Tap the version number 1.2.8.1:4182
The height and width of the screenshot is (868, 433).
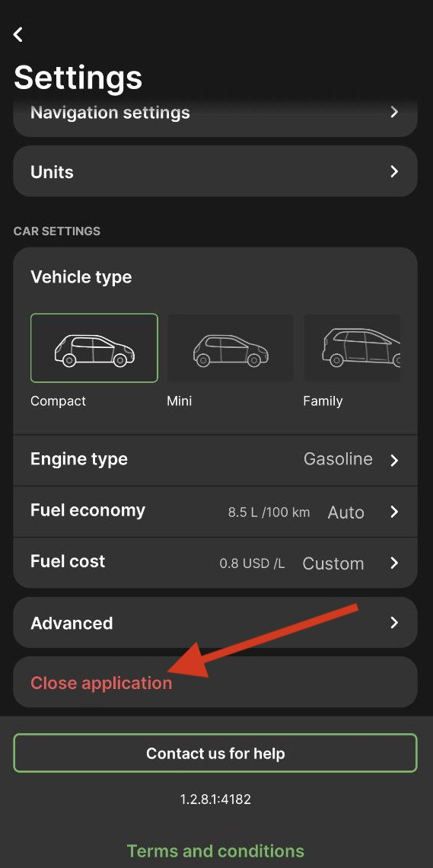(215, 799)
